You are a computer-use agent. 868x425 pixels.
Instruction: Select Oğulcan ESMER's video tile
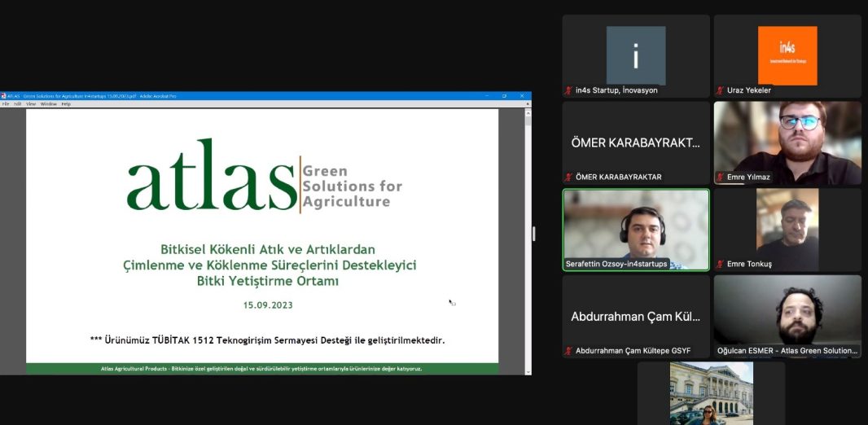(787, 317)
